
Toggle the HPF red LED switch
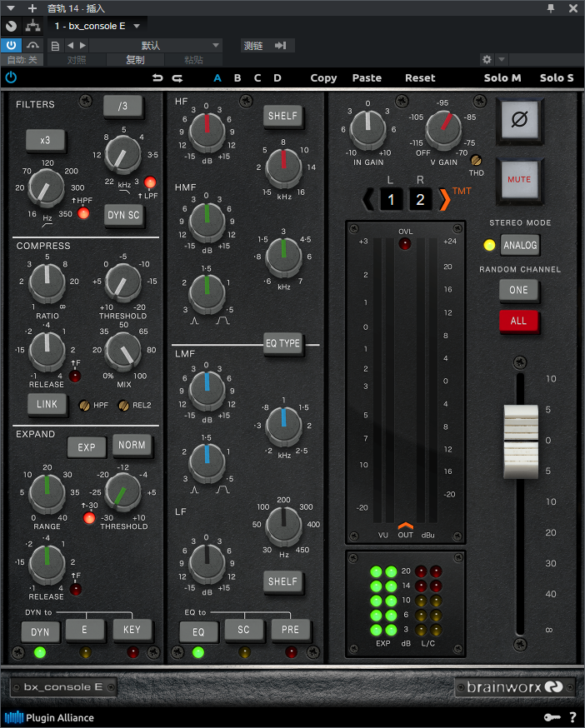tap(83, 213)
